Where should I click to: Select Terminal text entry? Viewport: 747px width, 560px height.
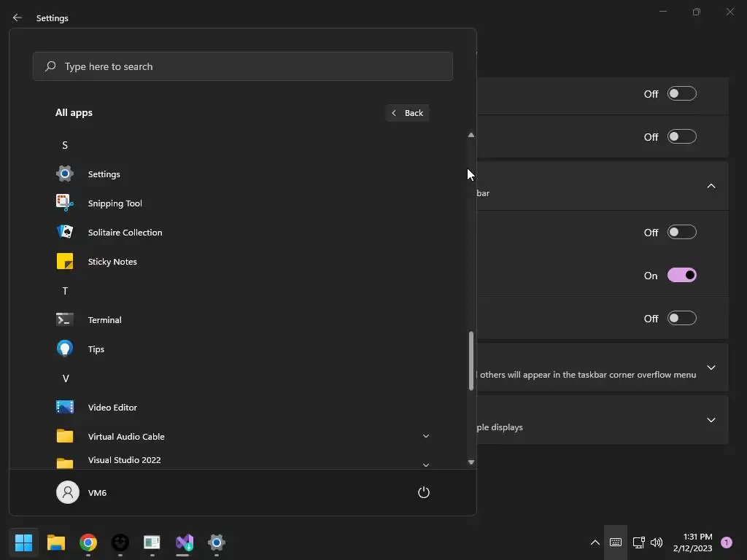coord(105,320)
